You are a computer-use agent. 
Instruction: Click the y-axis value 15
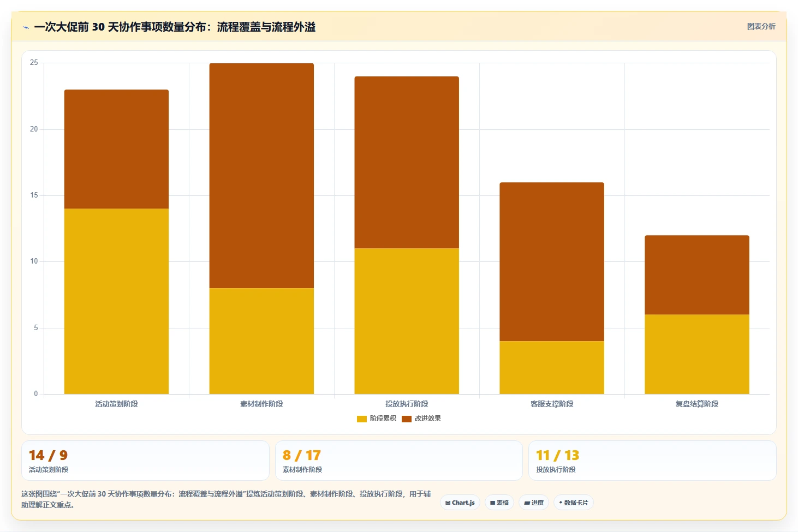click(x=34, y=195)
